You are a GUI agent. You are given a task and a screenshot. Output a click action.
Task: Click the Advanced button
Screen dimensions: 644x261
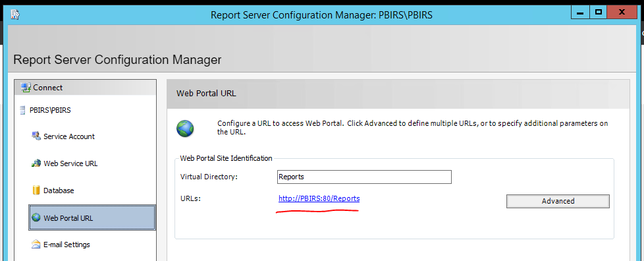pyautogui.click(x=558, y=201)
